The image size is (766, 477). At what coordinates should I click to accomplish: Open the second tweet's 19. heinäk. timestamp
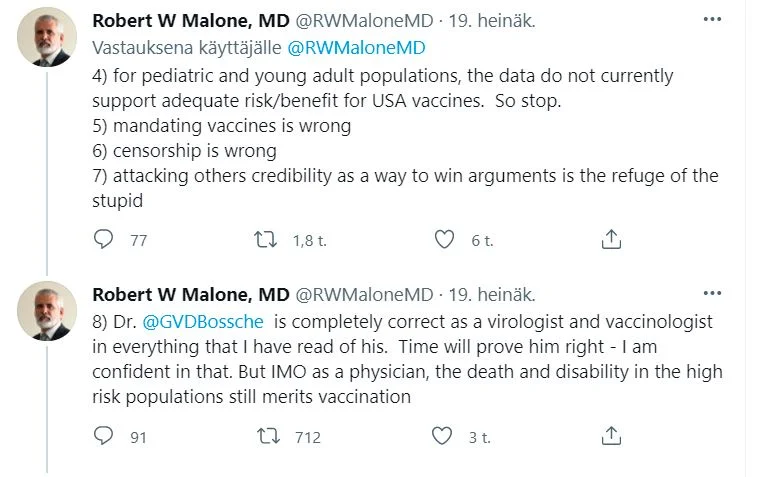coord(491,295)
